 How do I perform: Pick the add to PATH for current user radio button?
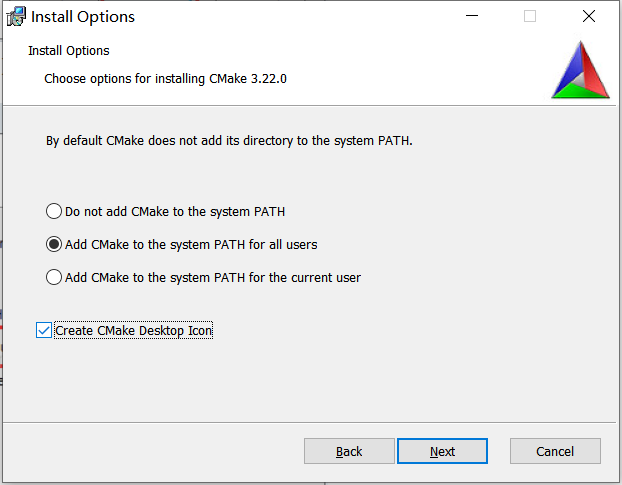pos(54,277)
